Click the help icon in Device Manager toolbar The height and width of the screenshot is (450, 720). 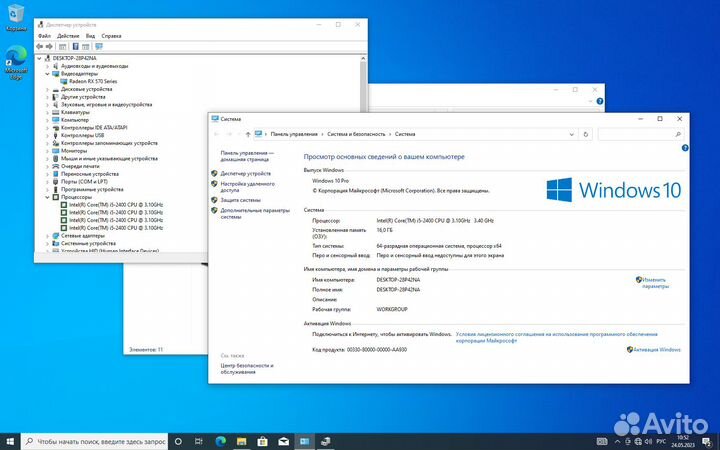(75, 46)
